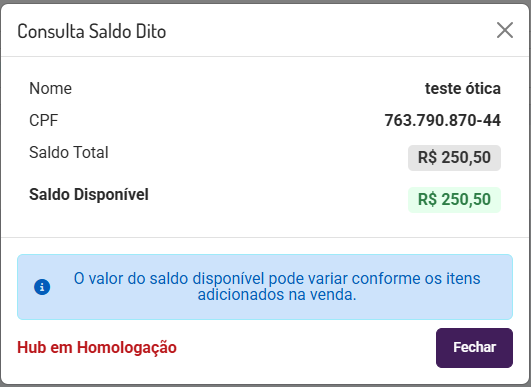Click the info alert box background
Image resolution: width=531 pixels, height=387 pixels.
click(x=265, y=287)
